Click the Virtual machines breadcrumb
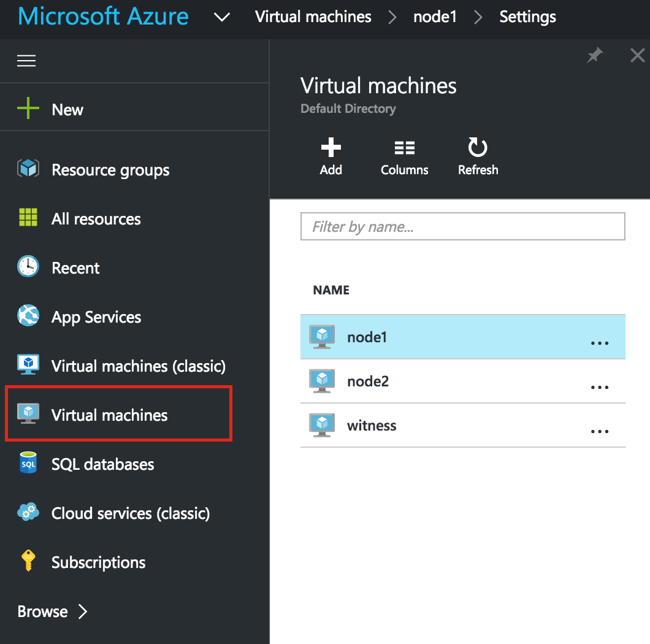Viewport: 650px width, 644px height. [313, 17]
